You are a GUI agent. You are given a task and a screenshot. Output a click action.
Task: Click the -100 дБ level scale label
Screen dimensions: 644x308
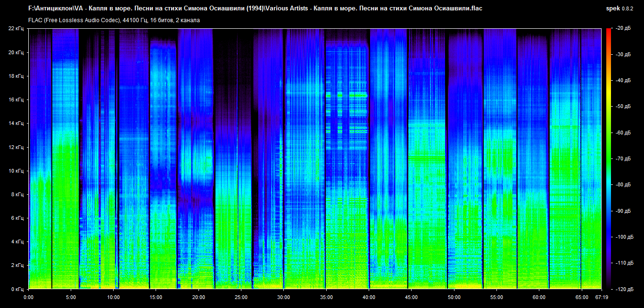625,237
